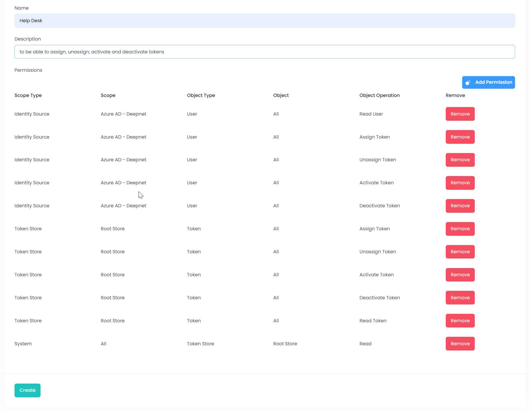Remove Token Store Assign Token permission
The image size is (532, 411).
point(460,229)
